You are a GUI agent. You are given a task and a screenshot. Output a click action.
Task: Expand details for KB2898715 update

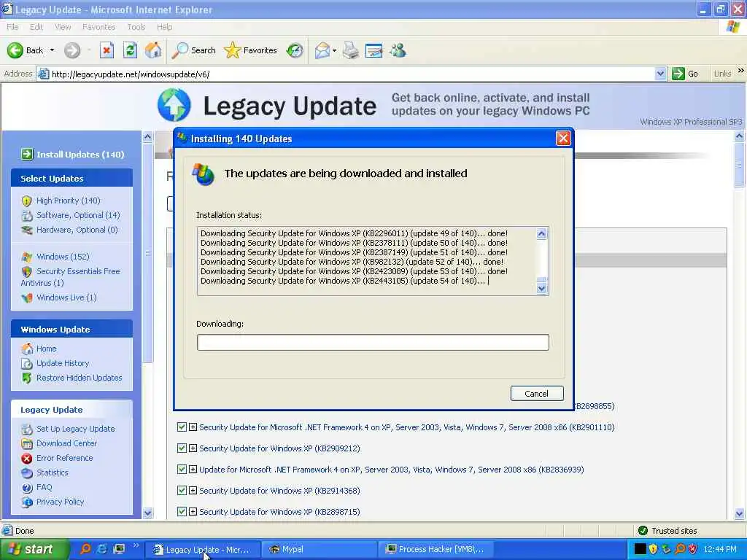click(x=193, y=511)
